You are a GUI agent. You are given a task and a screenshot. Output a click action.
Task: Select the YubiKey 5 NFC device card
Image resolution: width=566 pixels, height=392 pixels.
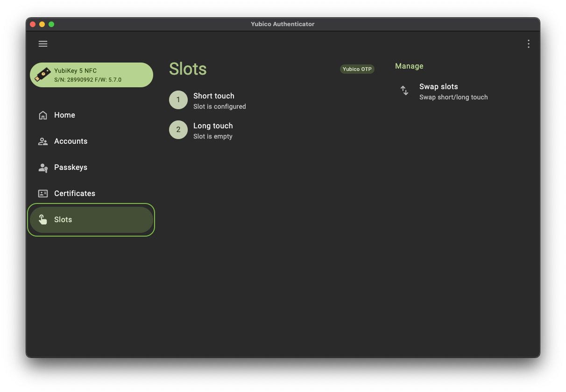point(92,75)
